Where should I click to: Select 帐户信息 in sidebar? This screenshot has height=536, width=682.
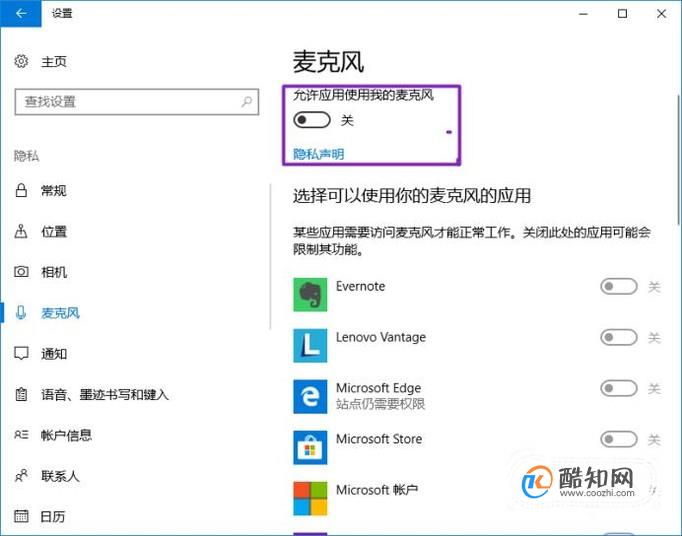click(x=67, y=435)
